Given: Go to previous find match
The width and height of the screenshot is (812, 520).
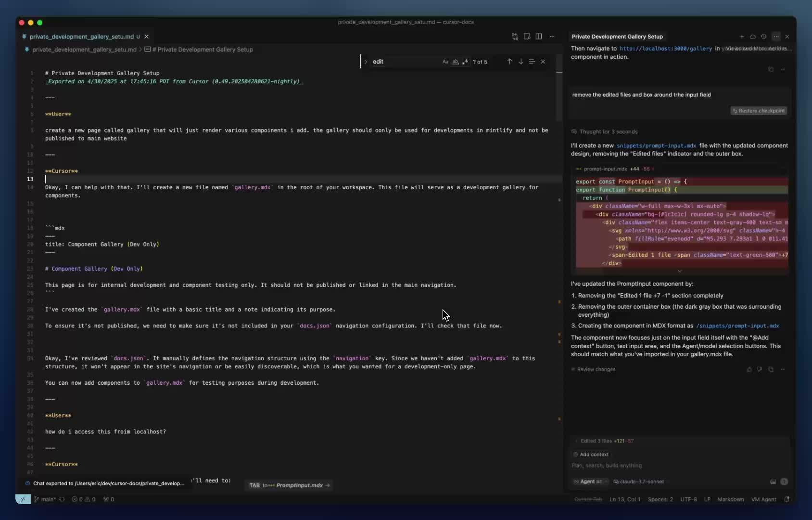Looking at the screenshot, I should tap(510, 62).
